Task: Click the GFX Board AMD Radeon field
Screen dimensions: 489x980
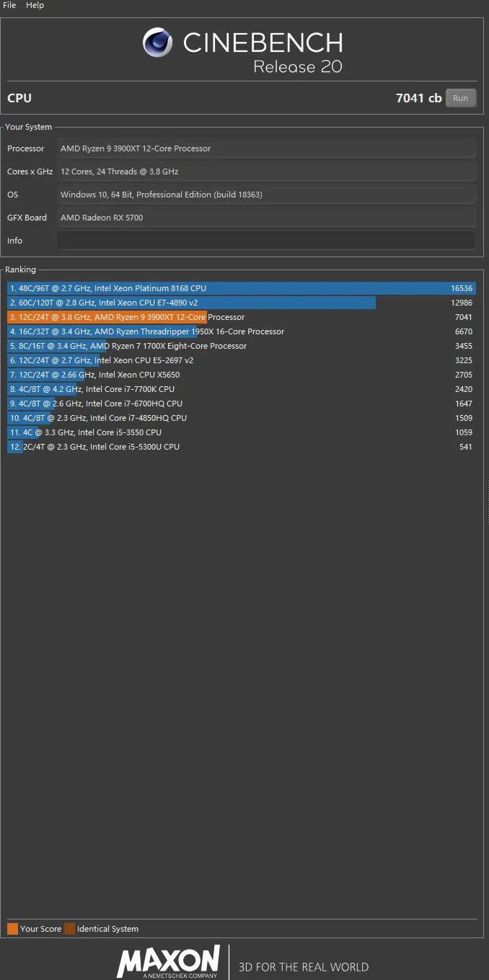Action: click(x=266, y=218)
